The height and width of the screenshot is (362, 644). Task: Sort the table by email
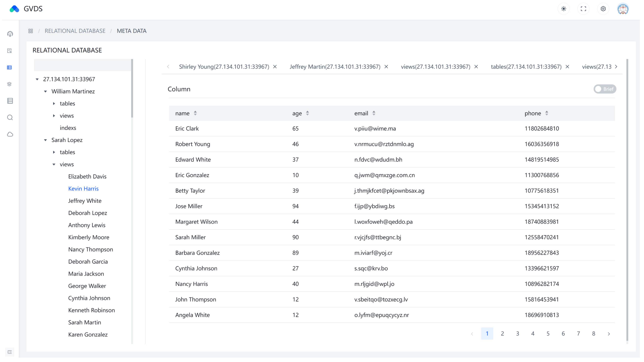[x=373, y=113]
